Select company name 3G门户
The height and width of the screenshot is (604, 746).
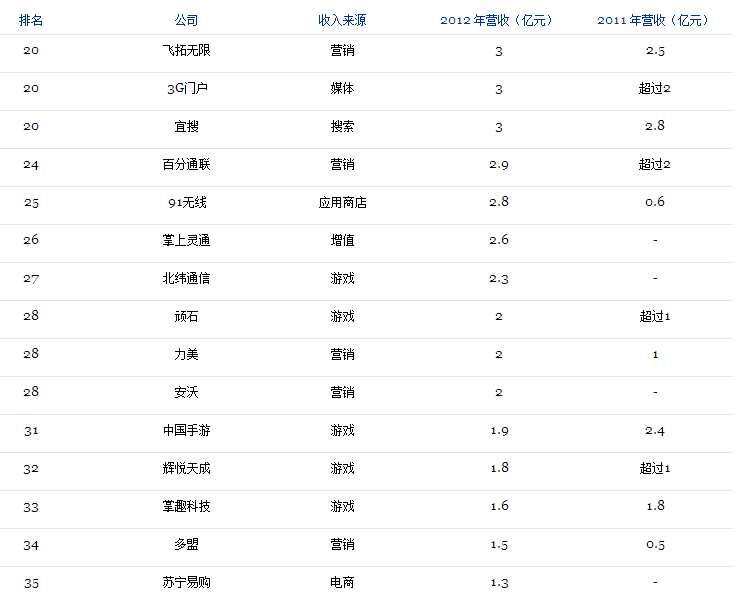[187, 88]
